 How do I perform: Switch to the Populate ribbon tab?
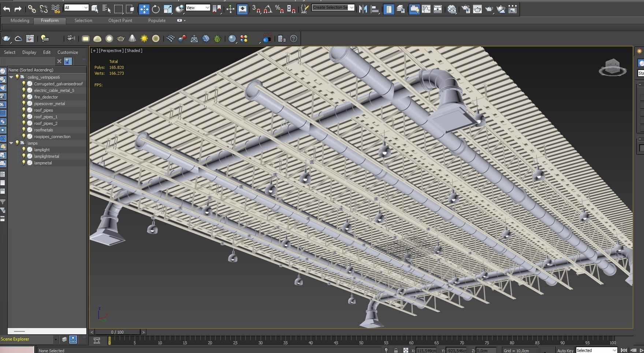[157, 21]
